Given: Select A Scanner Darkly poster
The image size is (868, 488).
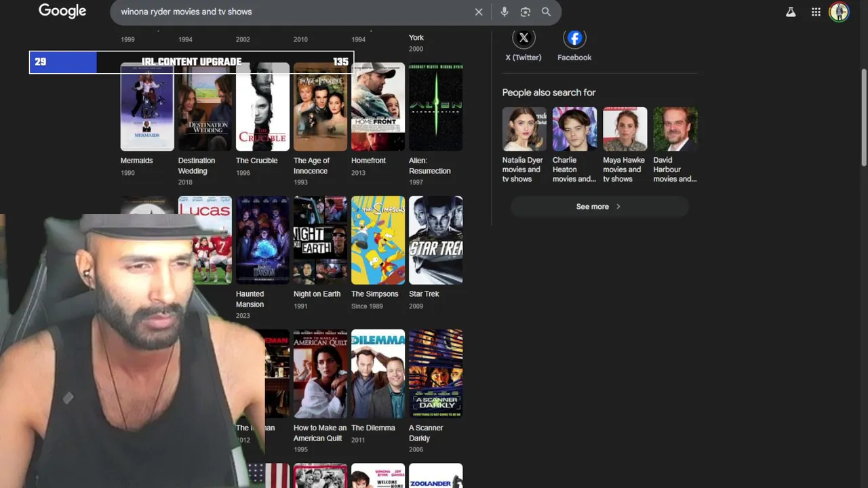Looking at the screenshot, I should click(x=435, y=373).
